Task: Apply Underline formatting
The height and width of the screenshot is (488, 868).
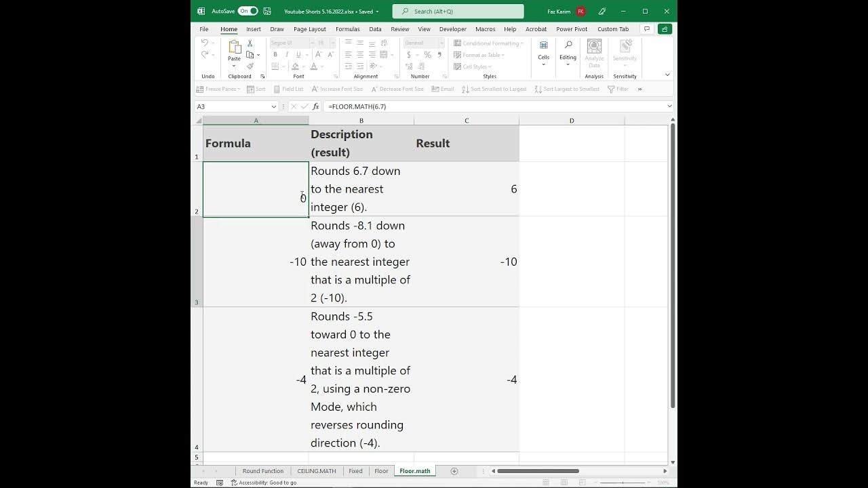Action: tap(298, 55)
